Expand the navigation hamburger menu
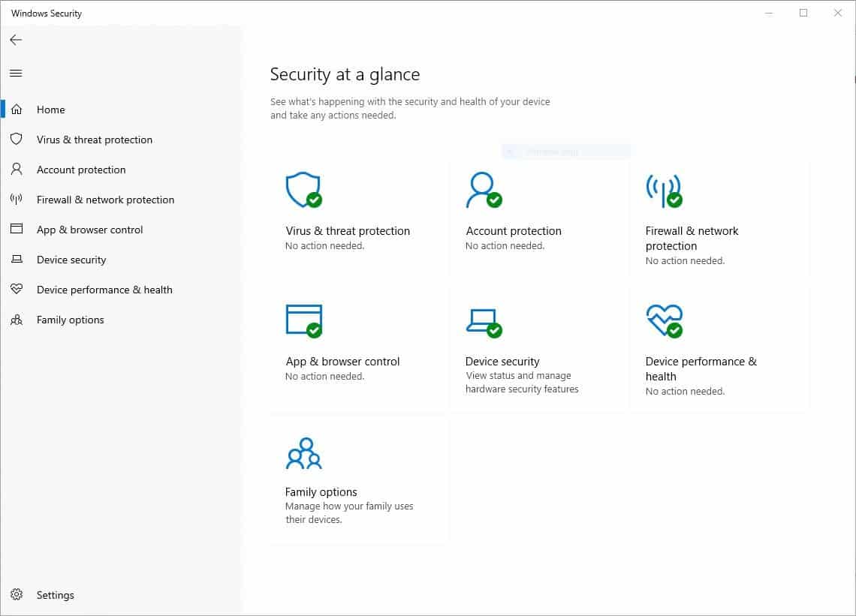Image resolution: width=856 pixels, height=616 pixels. click(x=16, y=73)
